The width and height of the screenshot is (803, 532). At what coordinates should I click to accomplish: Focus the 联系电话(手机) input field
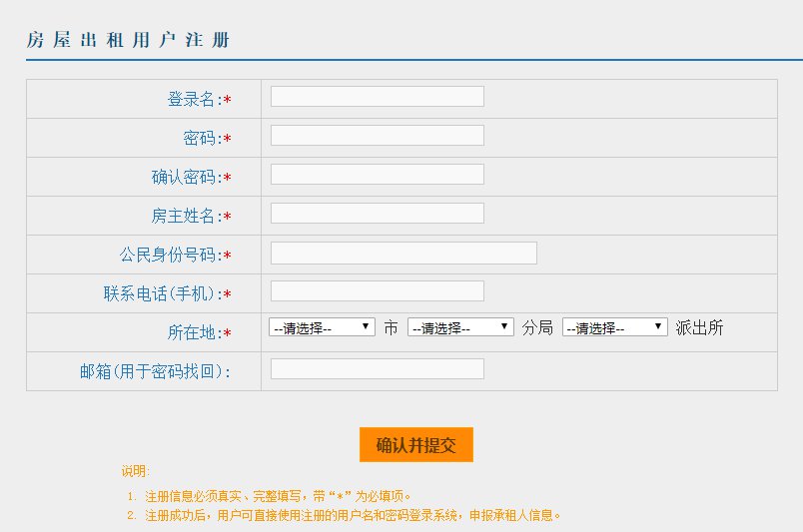(x=377, y=291)
